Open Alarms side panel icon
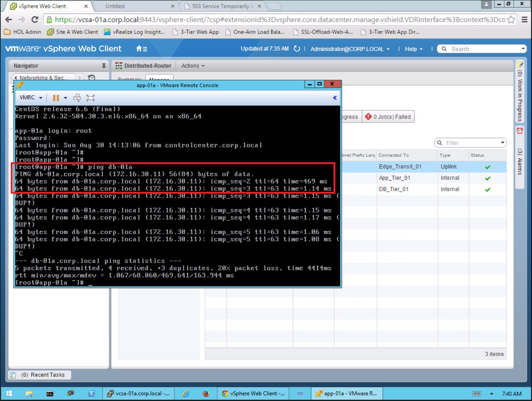Image resolution: width=532 pixels, height=401 pixels. (x=520, y=131)
